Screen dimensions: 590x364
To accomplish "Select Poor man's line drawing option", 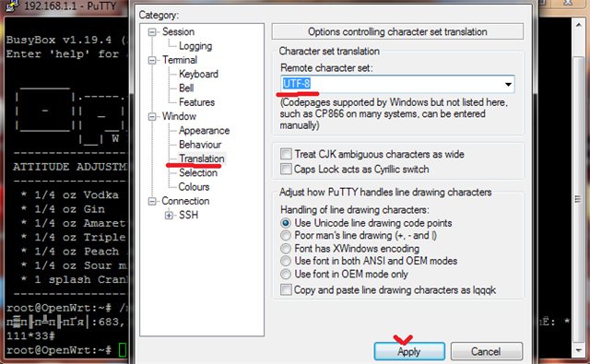I will pos(286,235).
